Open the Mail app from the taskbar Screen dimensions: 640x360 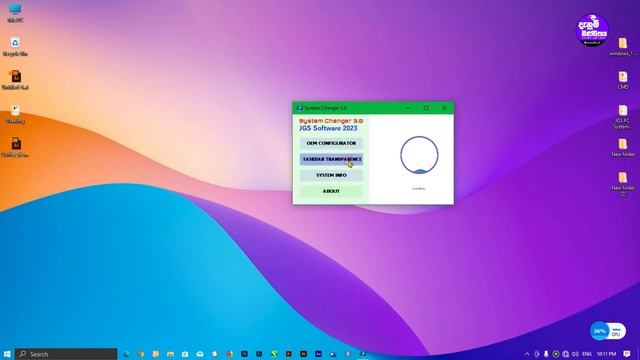(200, 354)
